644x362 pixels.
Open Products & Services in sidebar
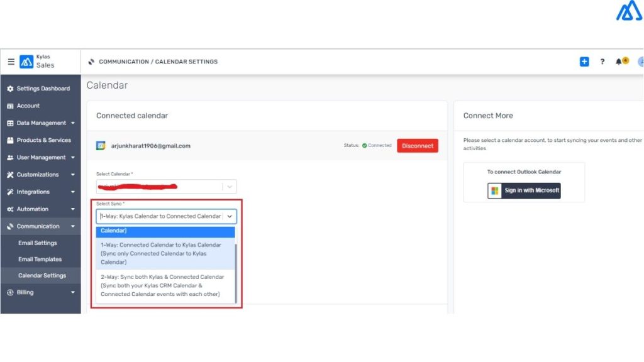coord(43,140)
